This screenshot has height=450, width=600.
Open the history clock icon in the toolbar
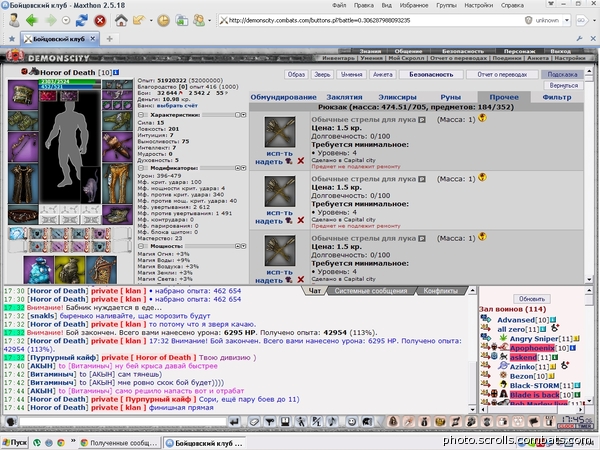[x=163, y=20]
